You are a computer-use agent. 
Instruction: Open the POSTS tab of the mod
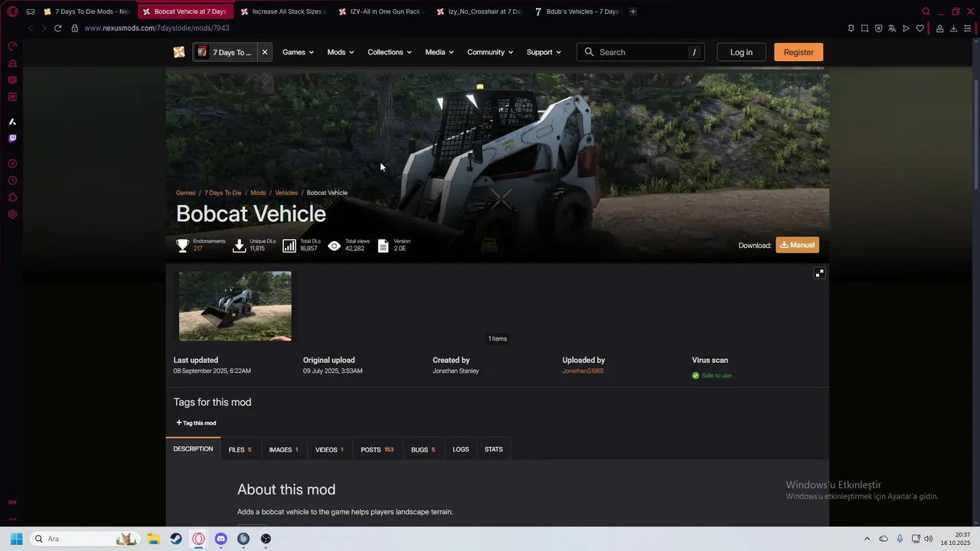tap(377, 449)
